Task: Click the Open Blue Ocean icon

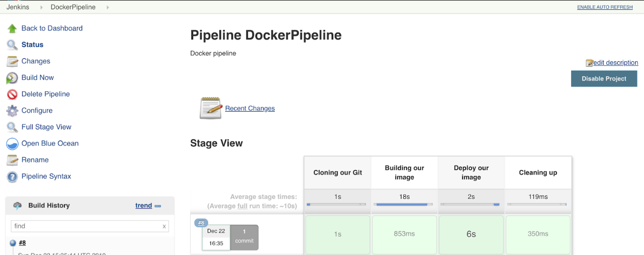Action: click(x=12, y=143)
